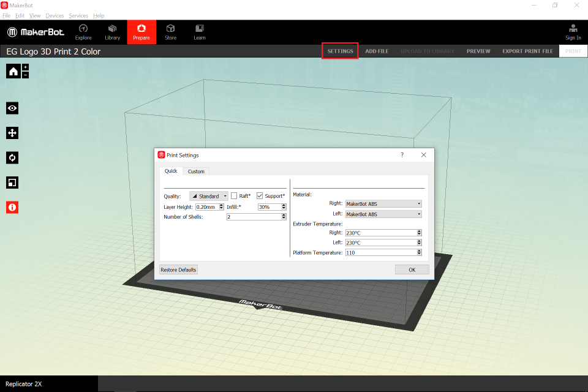
Task: Click the Left extruder temperature field
Action: tap(381, 243)
